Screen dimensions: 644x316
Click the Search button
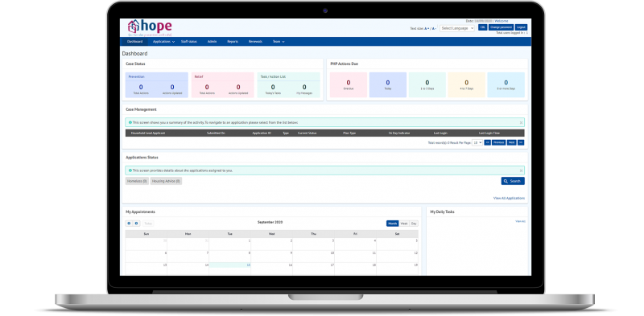513,181
